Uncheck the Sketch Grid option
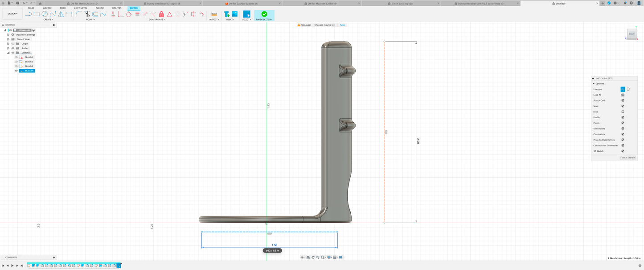The height and width of the screenshot is (270, 644). [623, 100]
